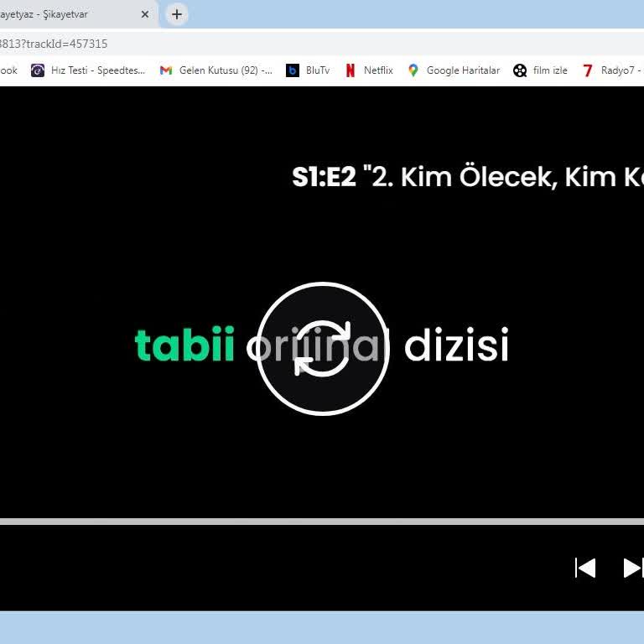This screenshot has height=644, width=644.
Task: Click the Gmail envelope bookmark icon
Action: click(x=166, y=70)
